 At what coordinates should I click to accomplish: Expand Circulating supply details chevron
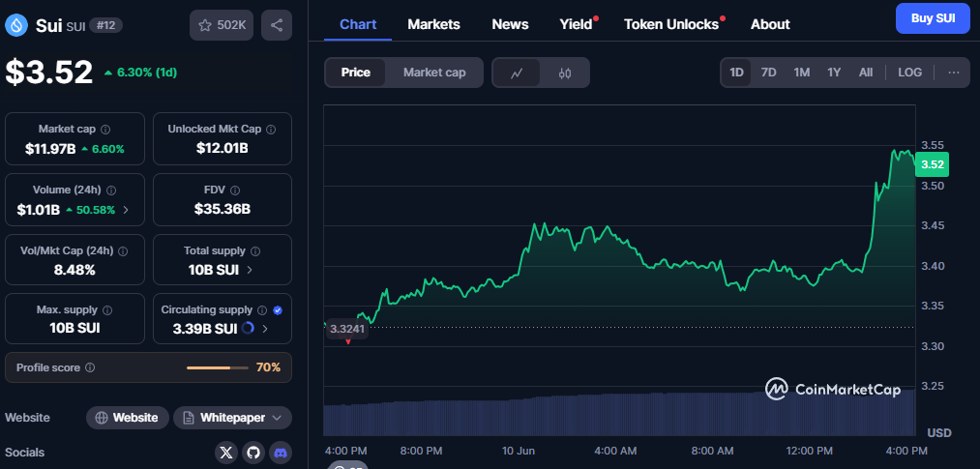coord(265,329)
